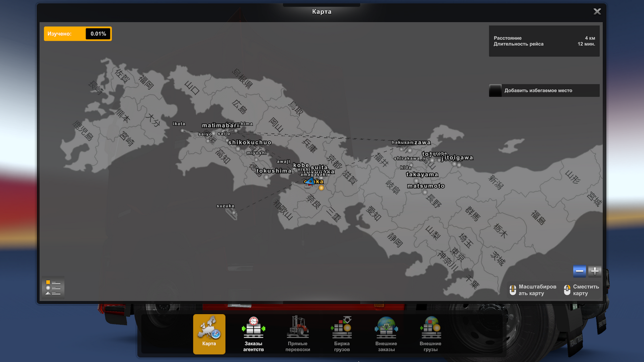Click the hakusan city label
644x362 pixels.
click(x=403, y=142)
